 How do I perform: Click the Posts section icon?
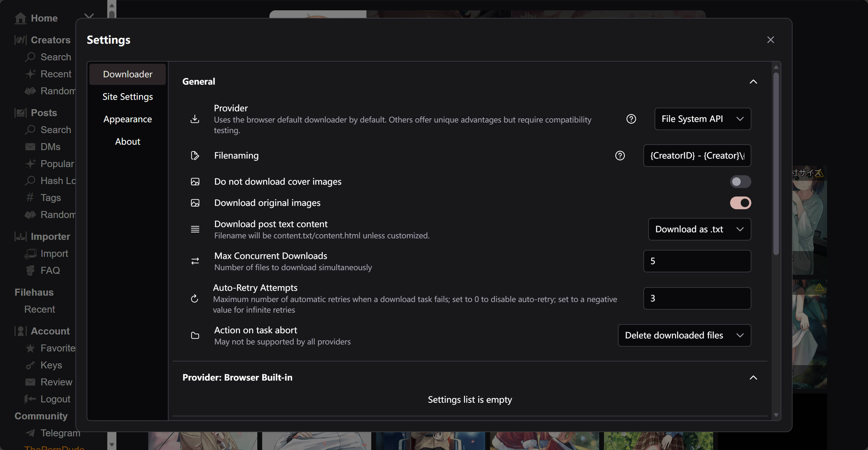click(21, 112)
